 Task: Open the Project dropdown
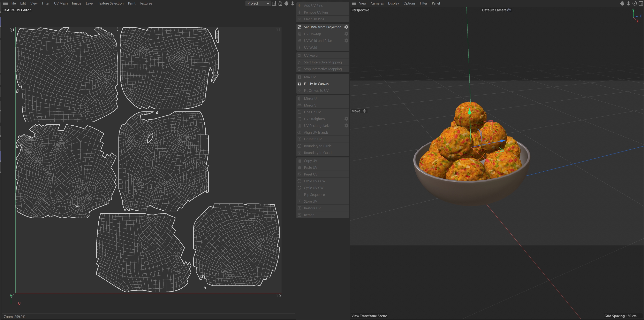[258, 3]
